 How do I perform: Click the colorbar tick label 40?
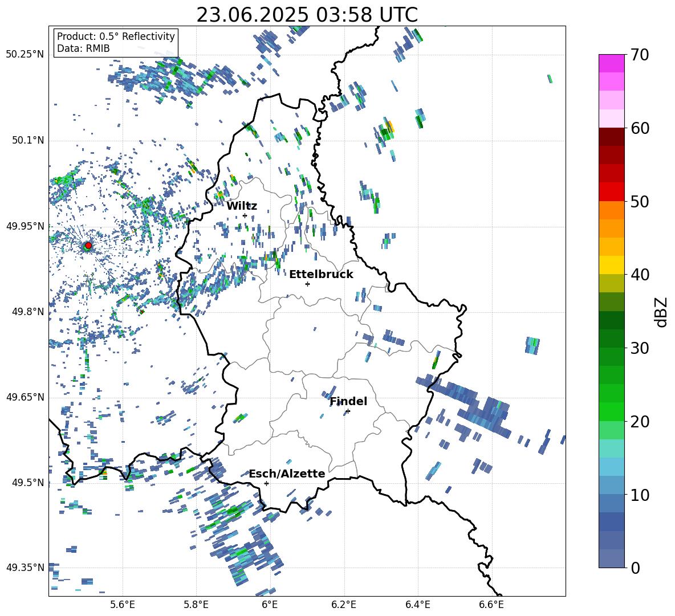pos(640,275)
